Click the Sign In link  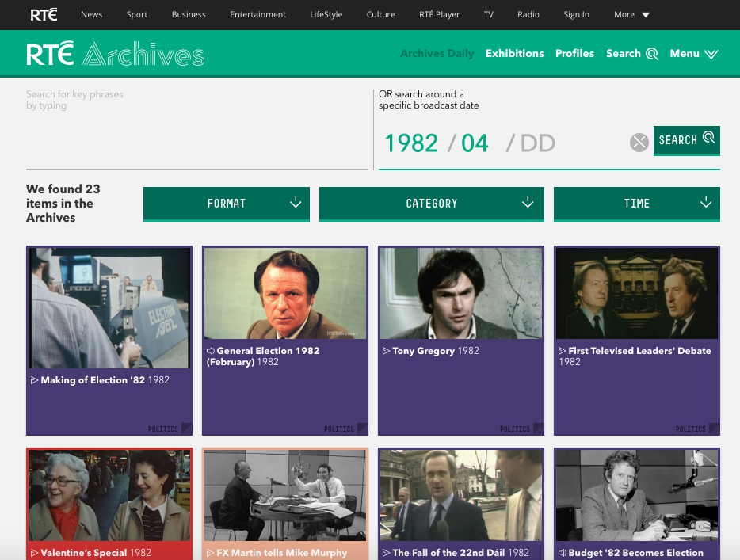click(x=576, y=14)
